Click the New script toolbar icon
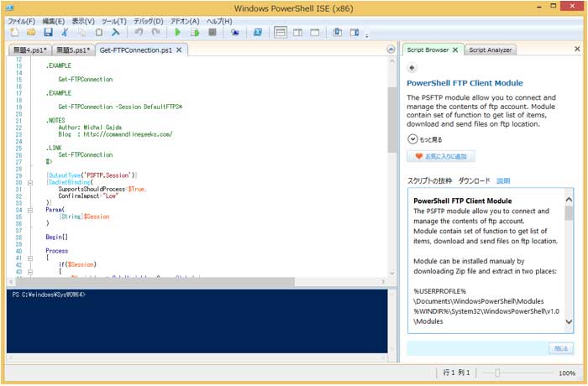588x386 pixels. point(14,32)
